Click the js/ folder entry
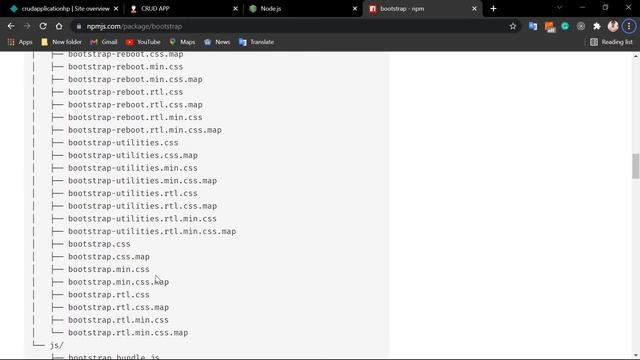This screenshot has width=640, height=360. point(57,345)
